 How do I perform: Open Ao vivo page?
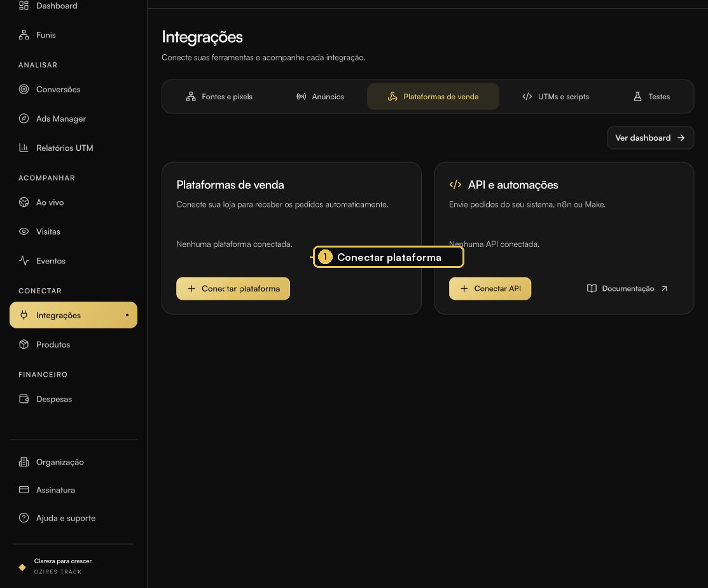click(x=73, y=202)
